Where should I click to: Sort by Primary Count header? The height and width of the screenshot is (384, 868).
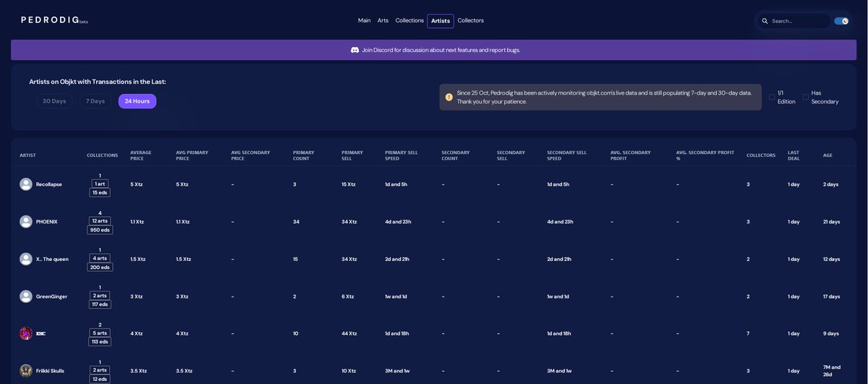tap(304, 155)
